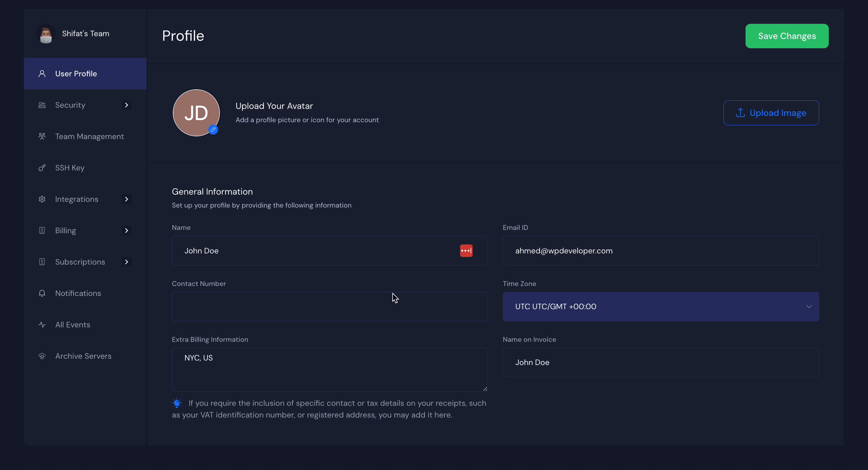Click the Save Changes button
Image resolution: width=868 pixels, height=470 pixels.
[x=787, y=36]
